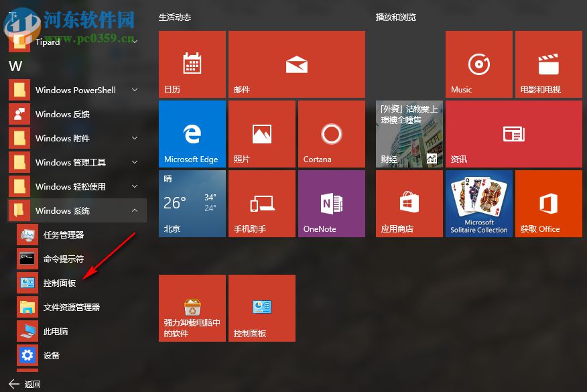The height and width of the screenshot is (392, 587).
Task: Open Microsoft Edge tile
Action: [192, 133]
